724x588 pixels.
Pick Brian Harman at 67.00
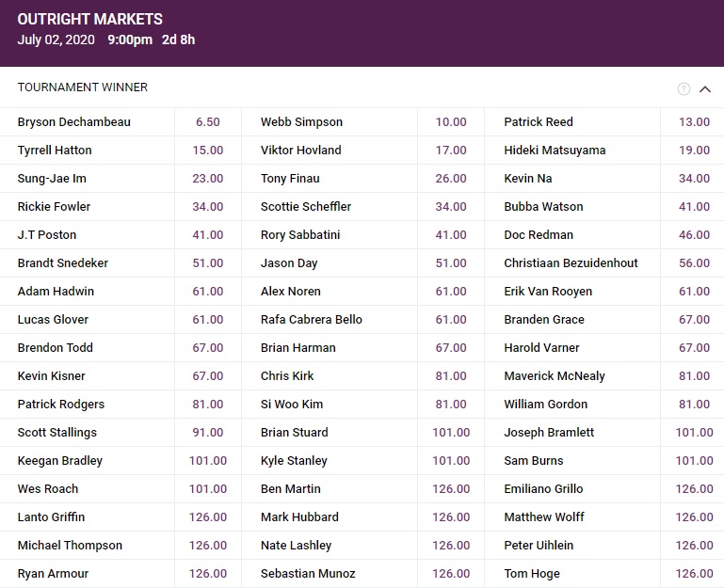(x=451, y=347)
